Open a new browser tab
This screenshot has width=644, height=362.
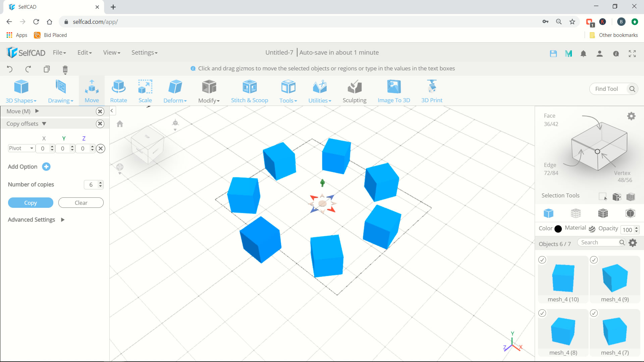coord(113,7)
